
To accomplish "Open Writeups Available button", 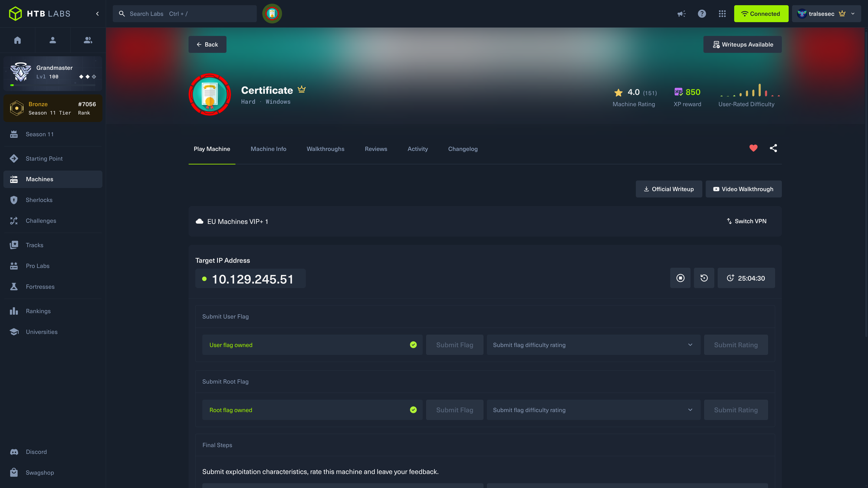I will click(743, 44).
